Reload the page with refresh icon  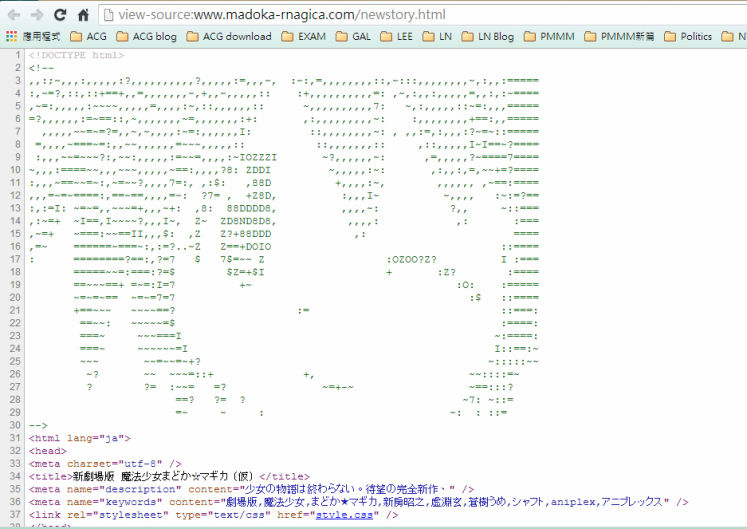pos(60,15)
